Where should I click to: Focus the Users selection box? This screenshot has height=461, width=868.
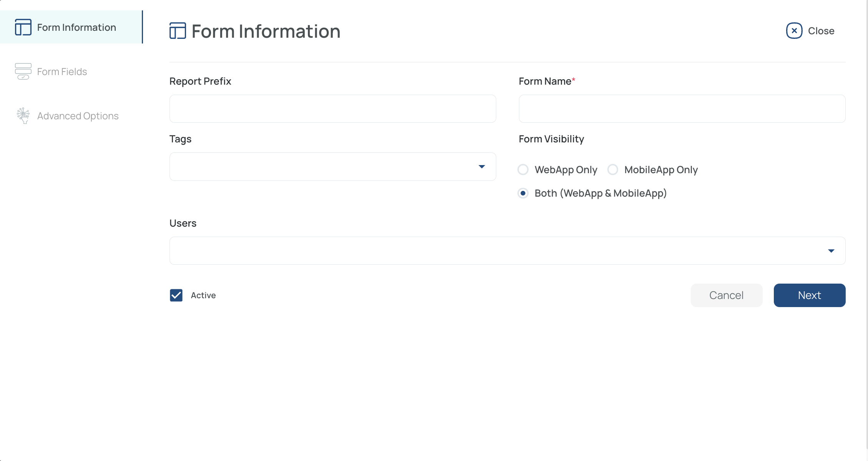click(x=507, y=251)
